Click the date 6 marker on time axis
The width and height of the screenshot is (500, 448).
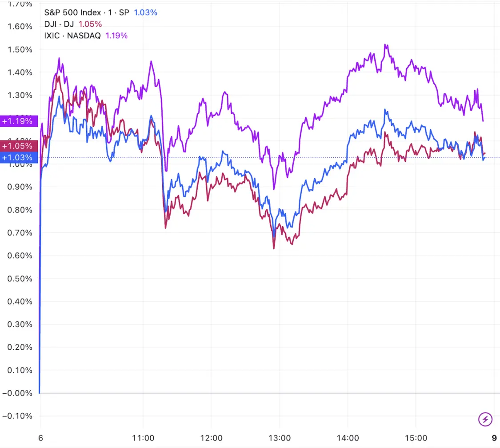point(40,437)
